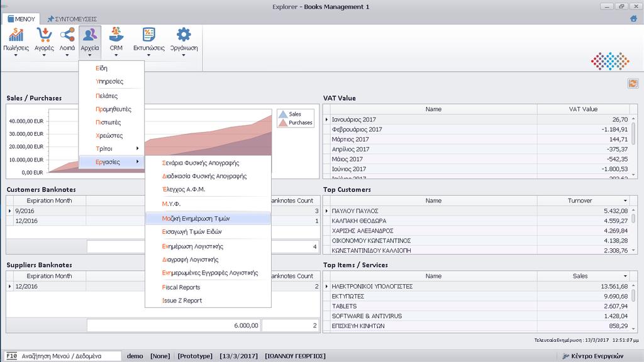
Task: Open the Οργάνωση dropdown arrow
Action: coord(184,55)
